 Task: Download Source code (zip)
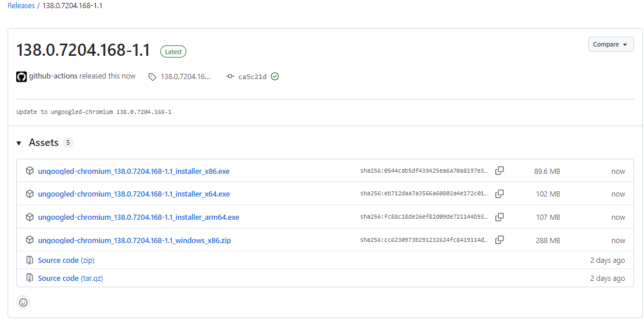coord(66,260)
